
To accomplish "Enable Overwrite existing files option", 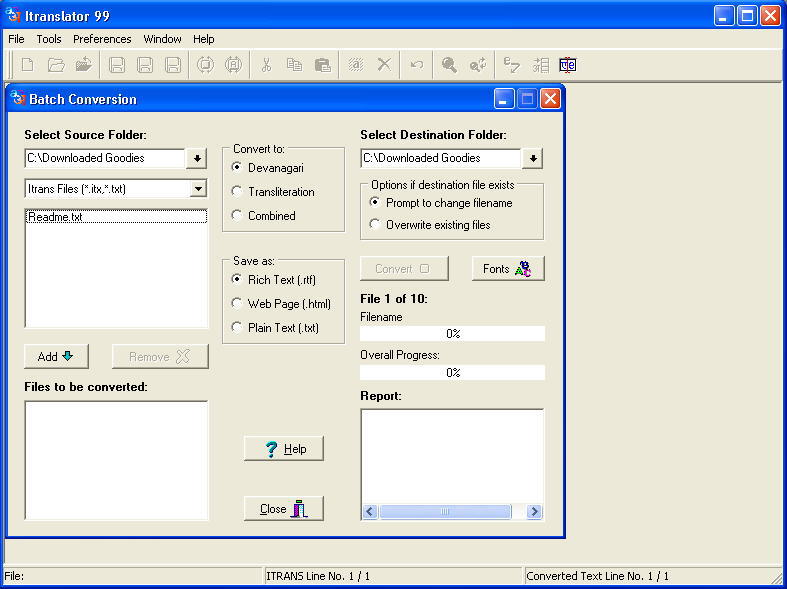I will point(430,225).
